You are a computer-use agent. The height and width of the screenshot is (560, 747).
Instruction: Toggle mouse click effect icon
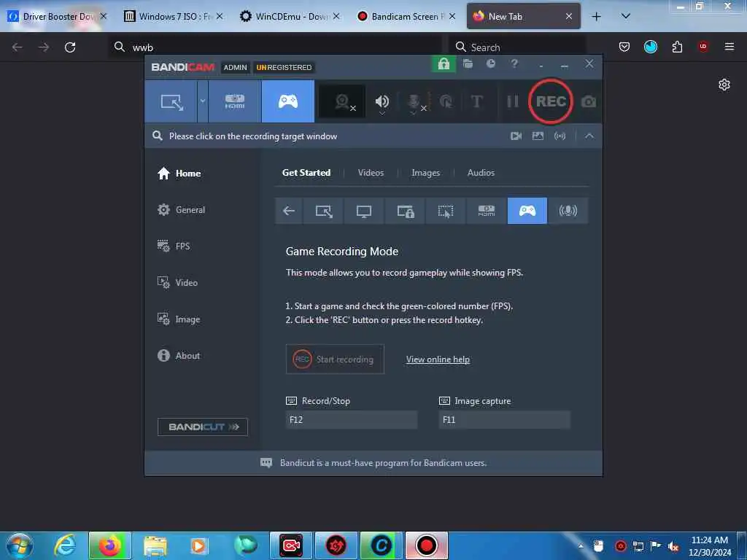coord(446,101)
